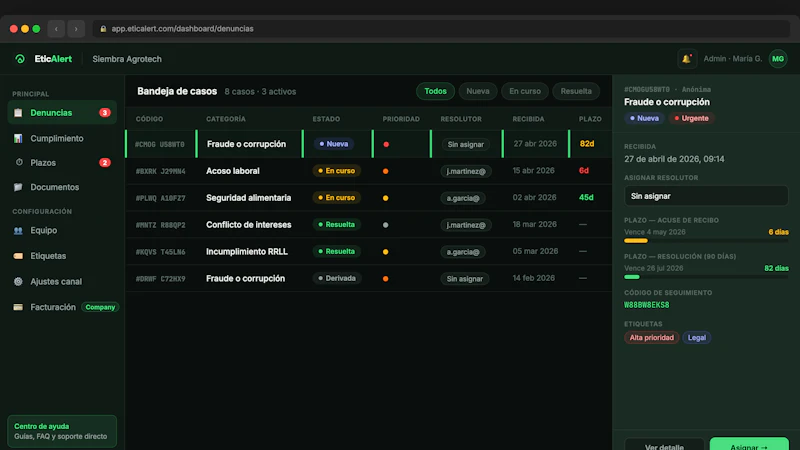Filter cases with the Resuelta tab
Screen dimensions: 800x450
[576, 91]
